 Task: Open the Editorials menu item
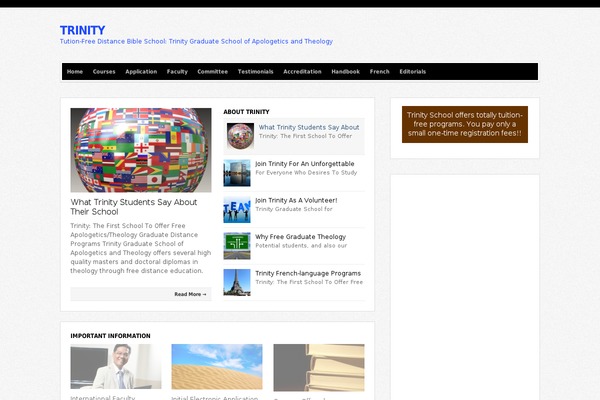[x=412, y=72]
